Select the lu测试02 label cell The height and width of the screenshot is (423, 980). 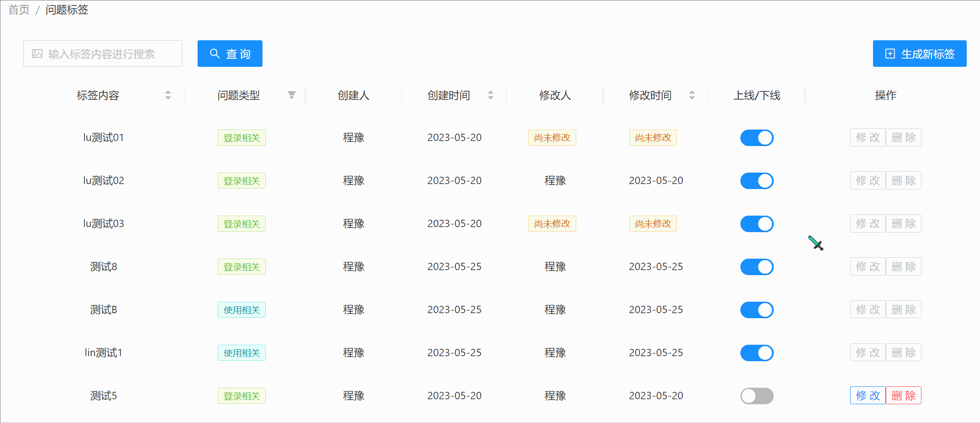click(x=103, y=180)
